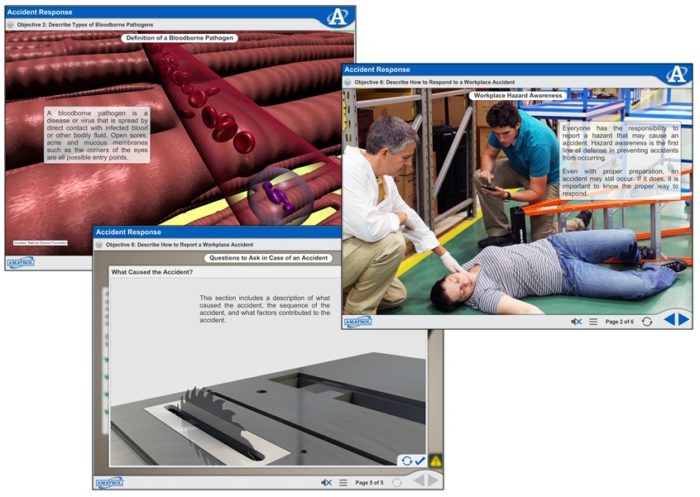Reload the page next to Page 2 of 6

pyautogui.click(x=647, y=321)
